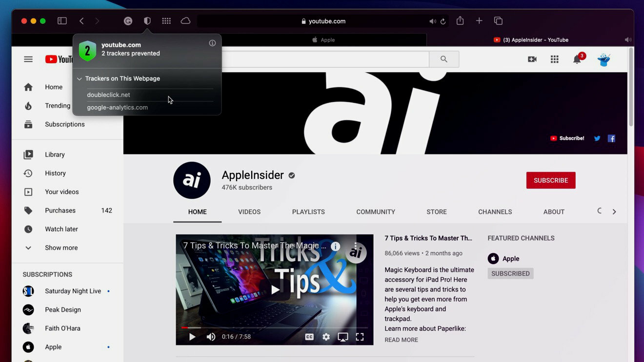Close the Privacy Report shield popup
644x362 pixels.
point(147,21)
